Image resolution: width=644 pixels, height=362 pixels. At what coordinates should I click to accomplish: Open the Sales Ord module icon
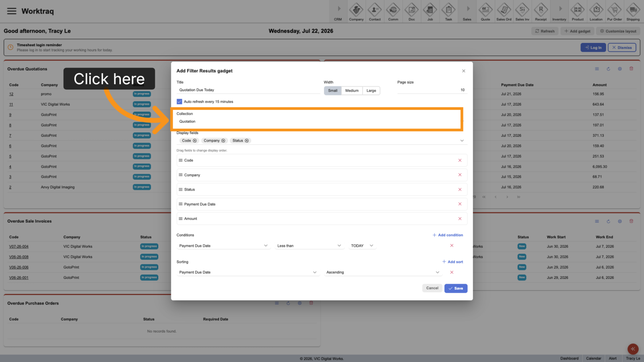[x=504, y=11]
